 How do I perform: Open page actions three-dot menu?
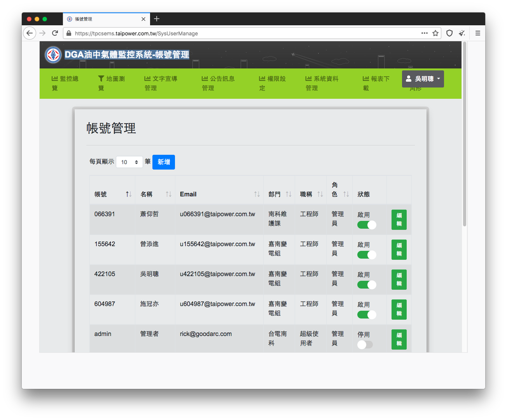click(425, 33)
